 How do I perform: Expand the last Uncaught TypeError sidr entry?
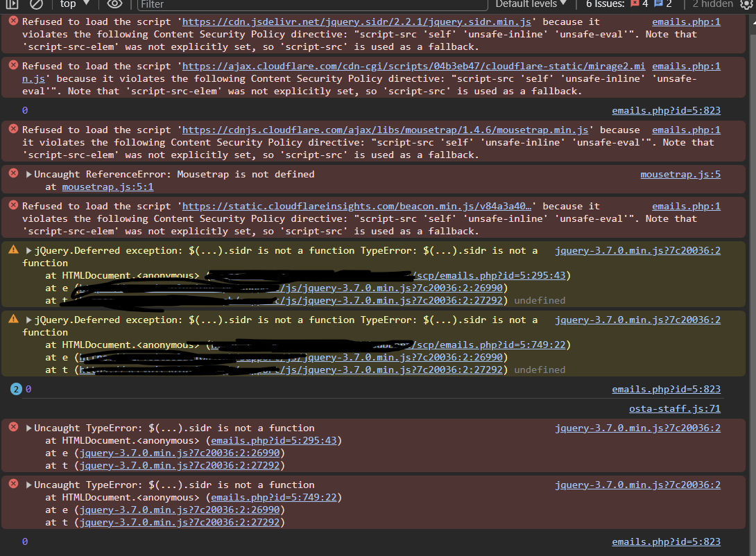29,485
